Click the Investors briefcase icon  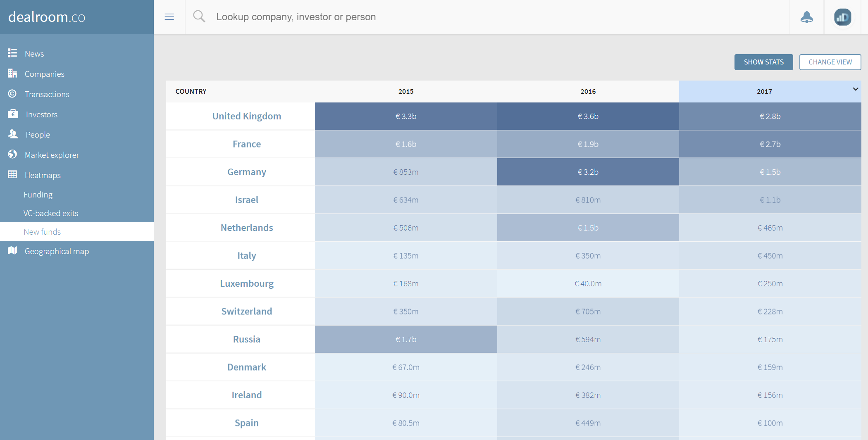(13, 114)
